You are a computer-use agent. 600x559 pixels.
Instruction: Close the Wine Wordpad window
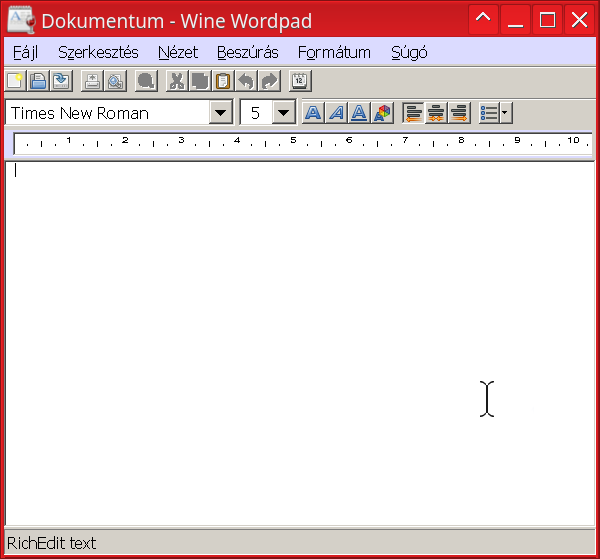point(579,20)
